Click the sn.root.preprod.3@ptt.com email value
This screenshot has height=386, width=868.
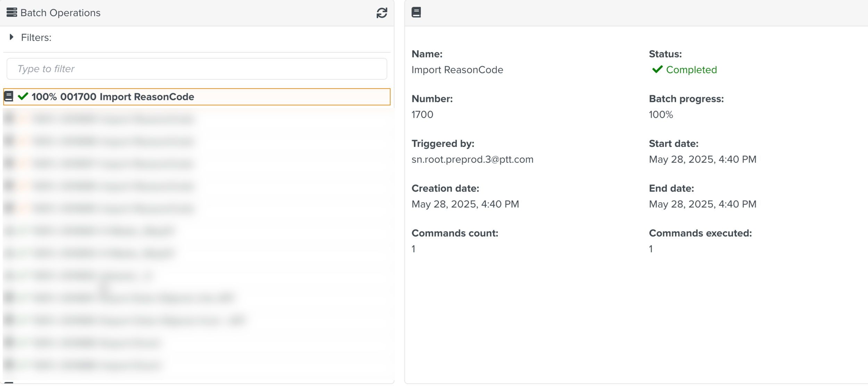tap(472, 159)
